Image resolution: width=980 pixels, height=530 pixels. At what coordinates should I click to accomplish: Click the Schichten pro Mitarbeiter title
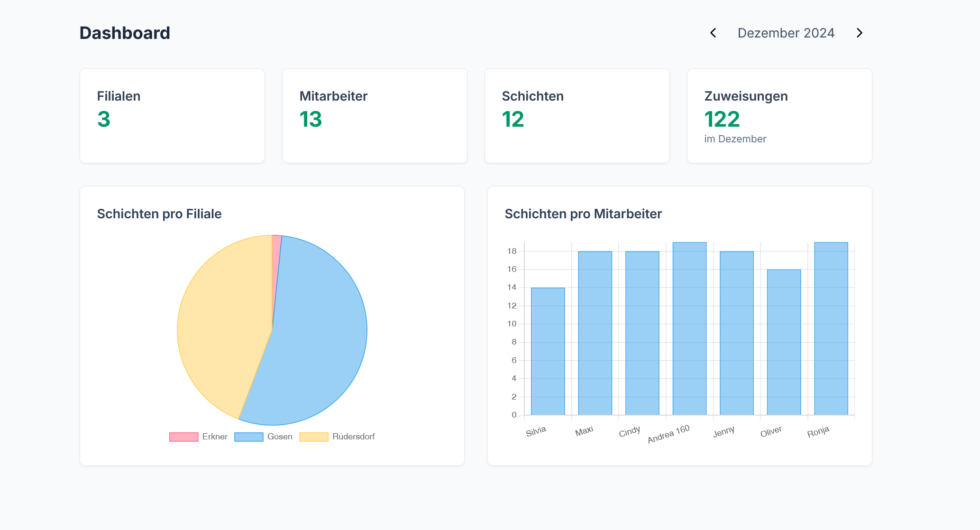(x=583, y=214)
